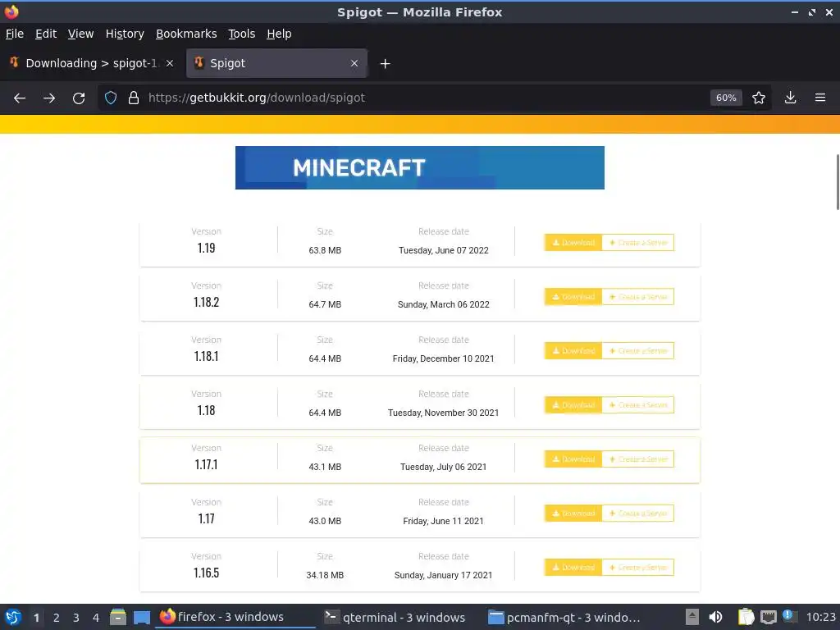This screenshot has width=840, height=630.
Task: Open the File menu
Action: point(15,34)
